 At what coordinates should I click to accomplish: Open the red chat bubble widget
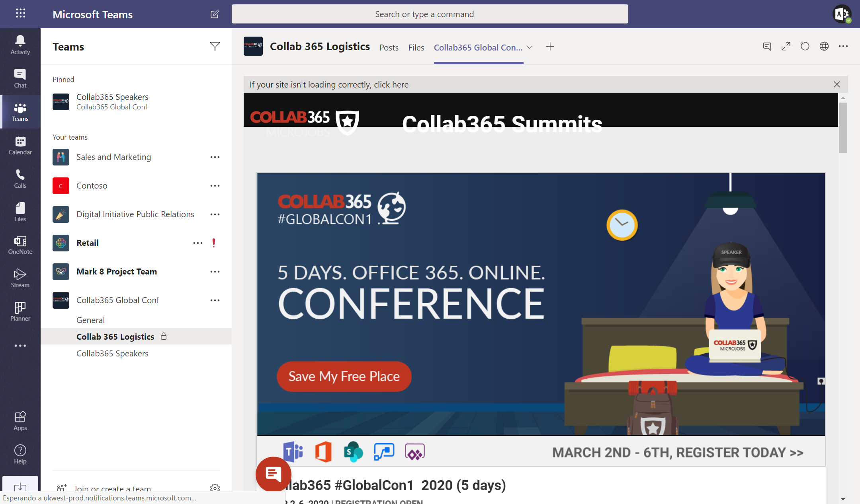(274, 474)
